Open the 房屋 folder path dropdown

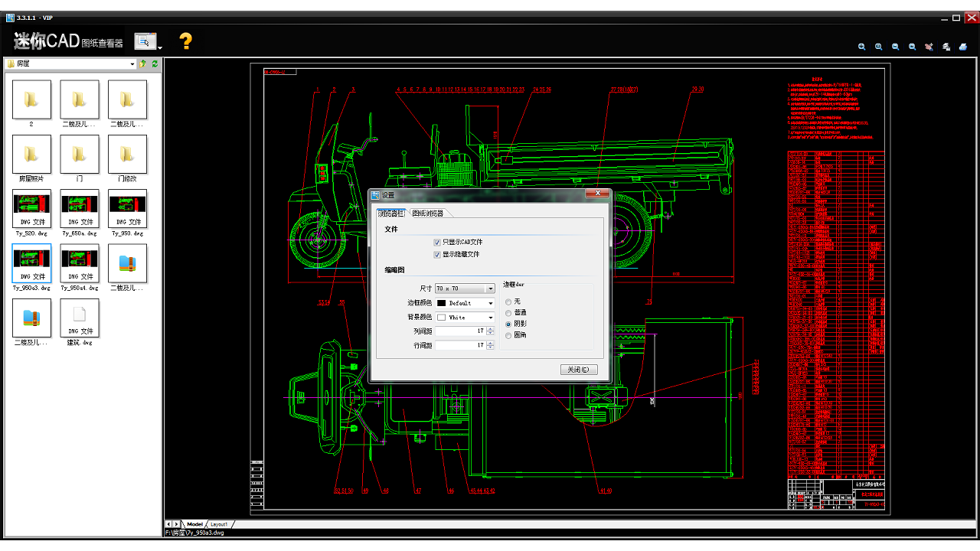(x=132, y=64)
